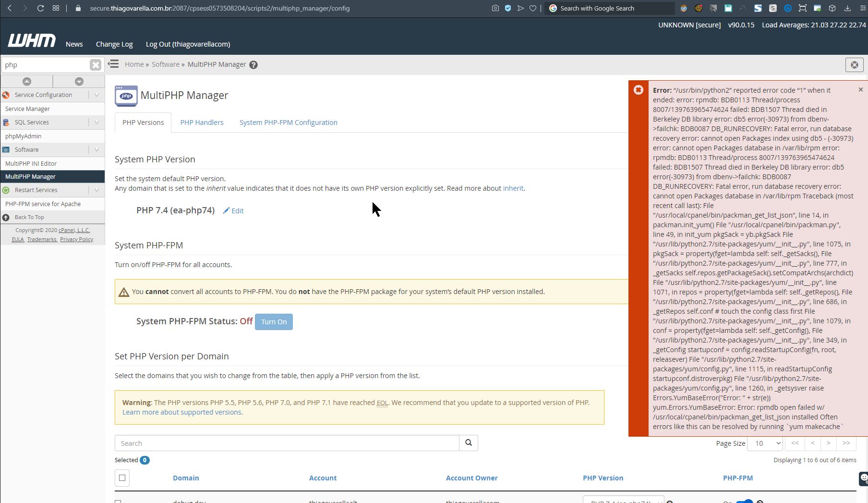Open the System PHP-FPM Configuration tab
This screenshot has height=503, width=868.
coord(289,123)
